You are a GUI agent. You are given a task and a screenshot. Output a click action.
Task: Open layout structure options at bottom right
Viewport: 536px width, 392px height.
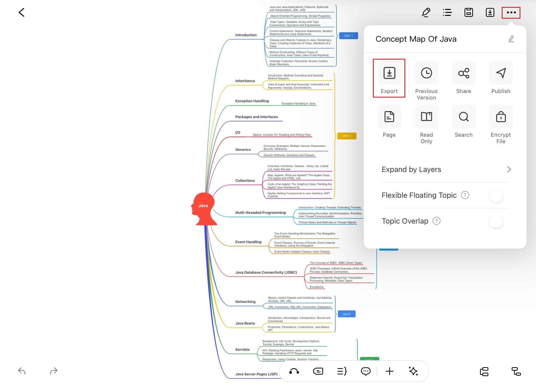pos(484,371)
